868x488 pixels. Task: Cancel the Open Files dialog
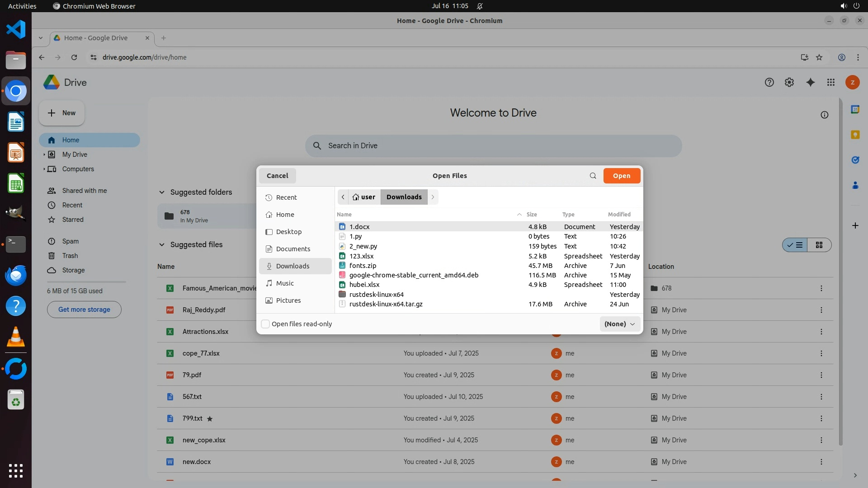[277, 176]
